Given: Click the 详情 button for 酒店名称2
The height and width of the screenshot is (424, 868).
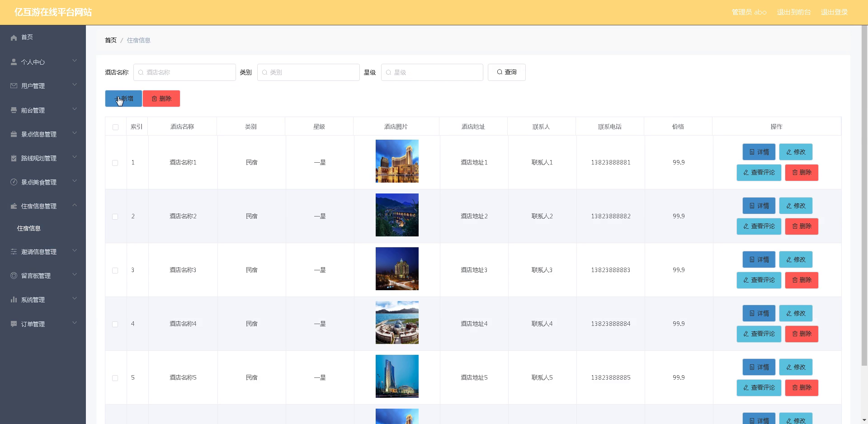Looking at the screenshot, I should click(x=759, y=206).
